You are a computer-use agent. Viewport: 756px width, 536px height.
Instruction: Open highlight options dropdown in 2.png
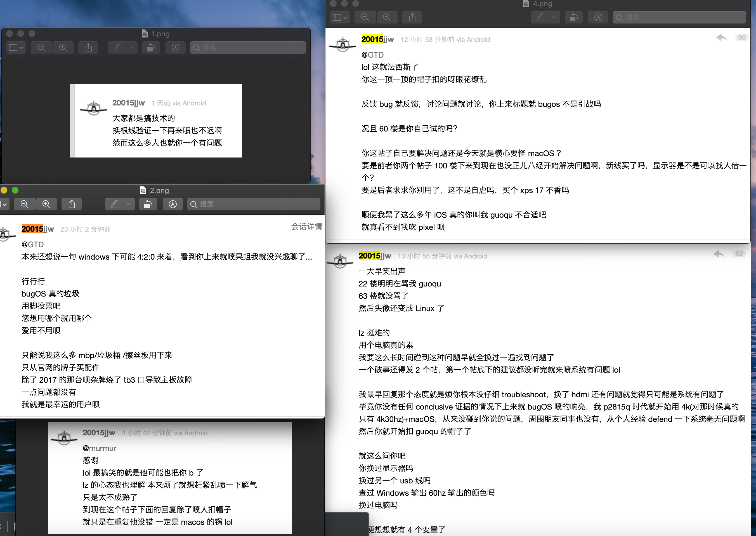click(129, 204)
